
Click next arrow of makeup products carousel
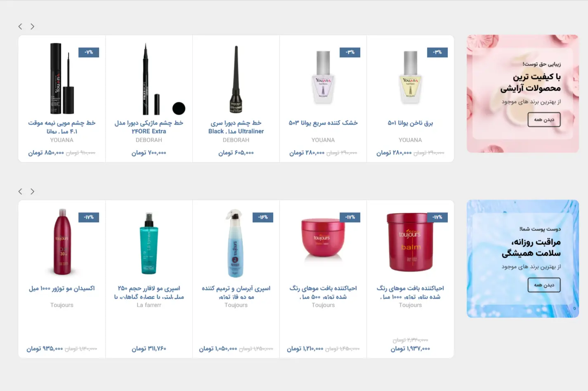tap(32, 26)
